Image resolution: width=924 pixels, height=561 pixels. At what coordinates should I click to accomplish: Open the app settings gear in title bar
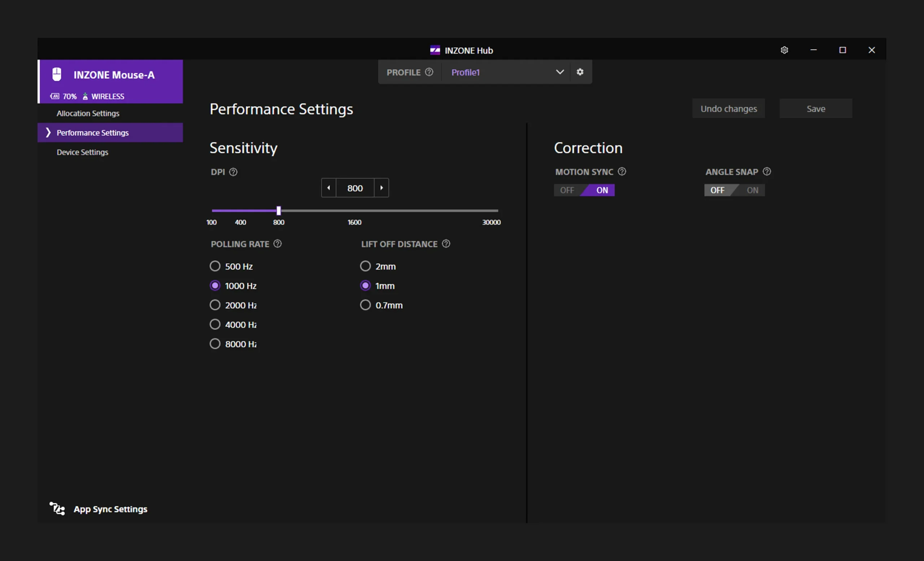[x=784, y=50]
